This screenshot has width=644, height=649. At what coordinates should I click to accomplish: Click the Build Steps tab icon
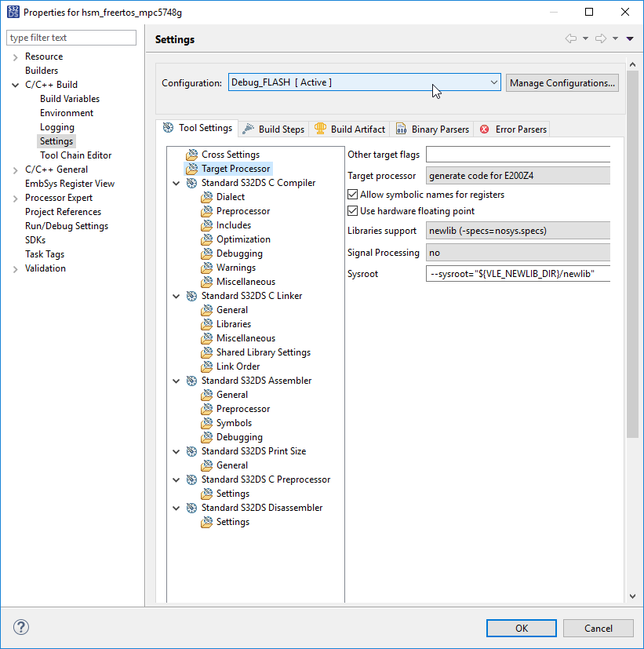click(x=248, y=129)
